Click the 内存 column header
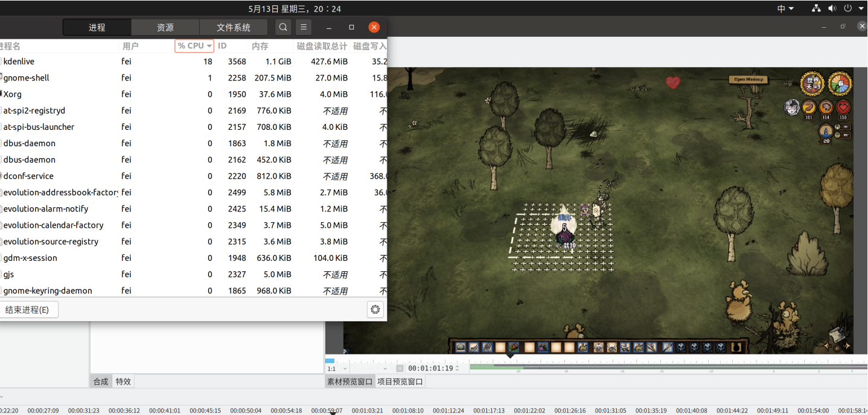868x415 pixels. pos(260,46)
